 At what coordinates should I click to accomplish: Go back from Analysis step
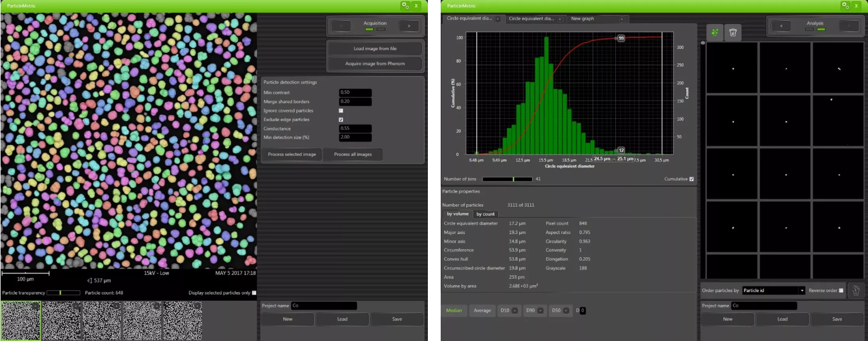[781, 26]
